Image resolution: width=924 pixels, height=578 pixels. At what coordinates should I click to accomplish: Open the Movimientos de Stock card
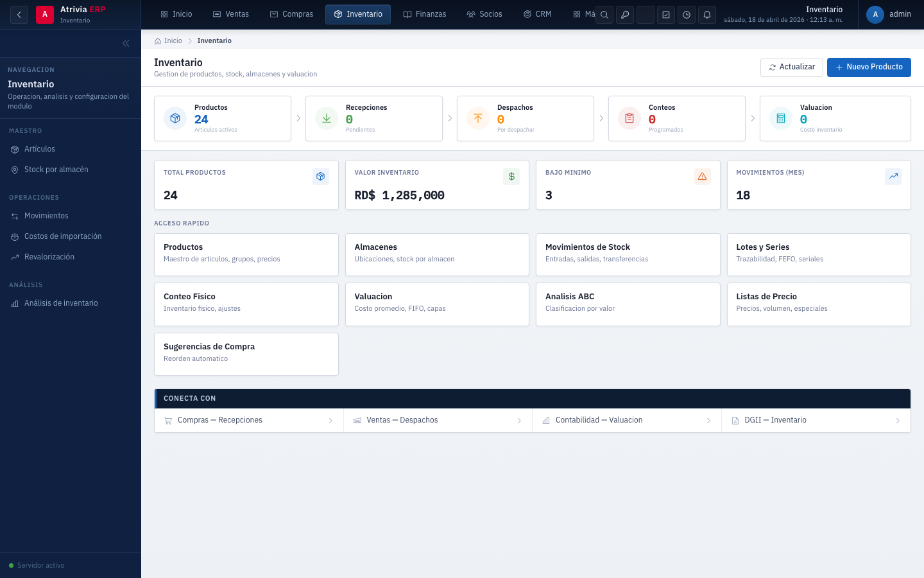(628, 255)
